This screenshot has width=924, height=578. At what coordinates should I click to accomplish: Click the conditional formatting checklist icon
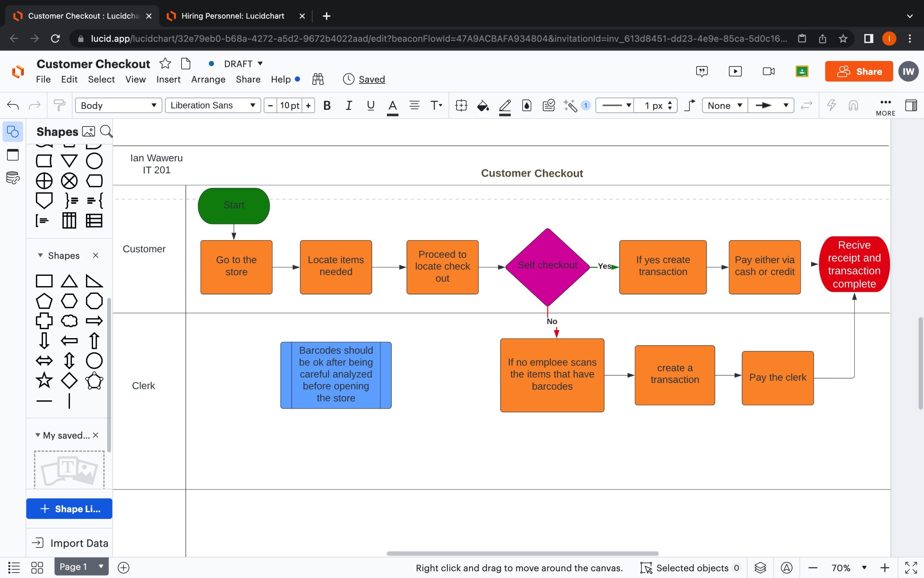coord(549,105)
